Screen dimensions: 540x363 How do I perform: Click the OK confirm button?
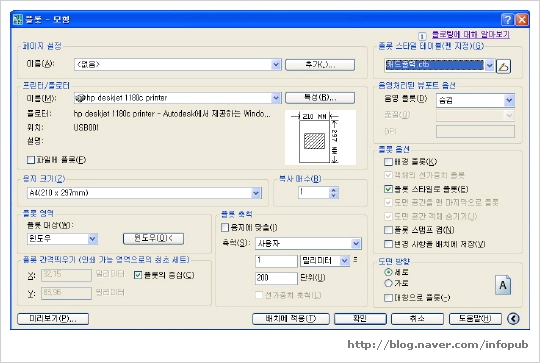click(x=360, y=319)
